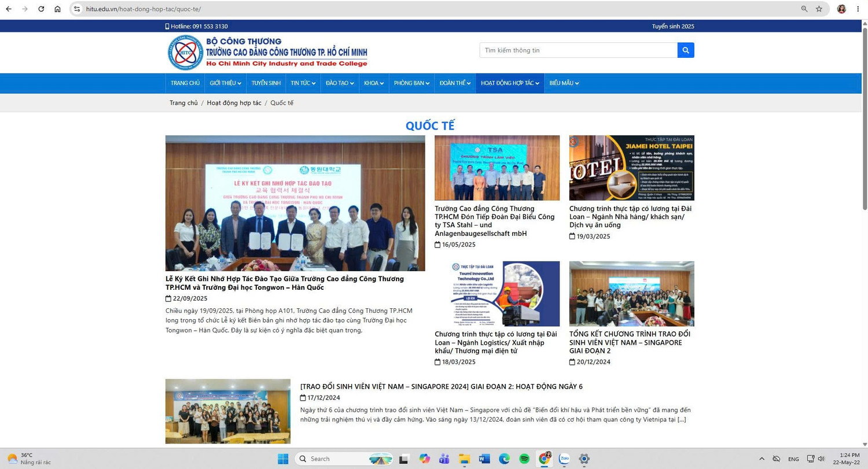Open File Explorer from the taskbar
The height and width of the screenshot is (469, 868).
464,459
